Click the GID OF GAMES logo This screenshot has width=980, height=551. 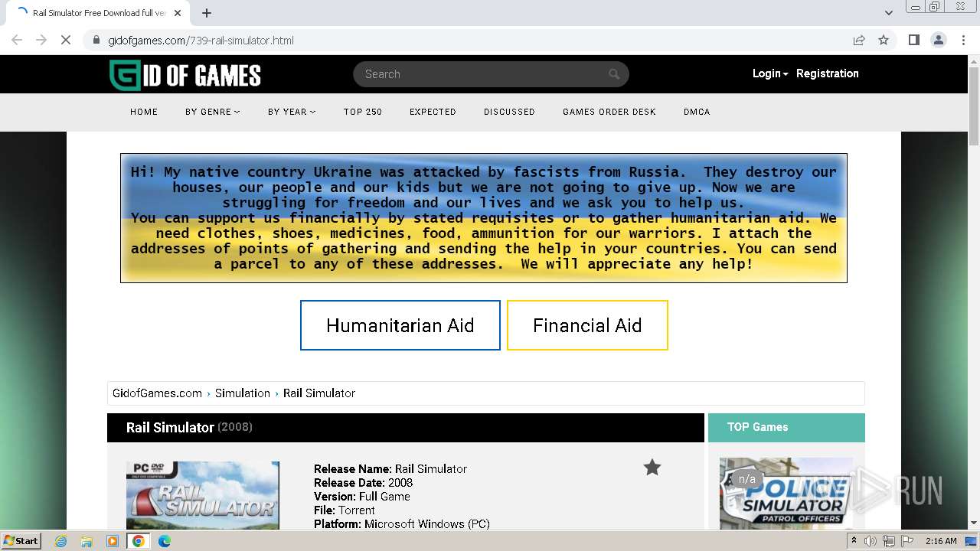(x=185, y=75)
